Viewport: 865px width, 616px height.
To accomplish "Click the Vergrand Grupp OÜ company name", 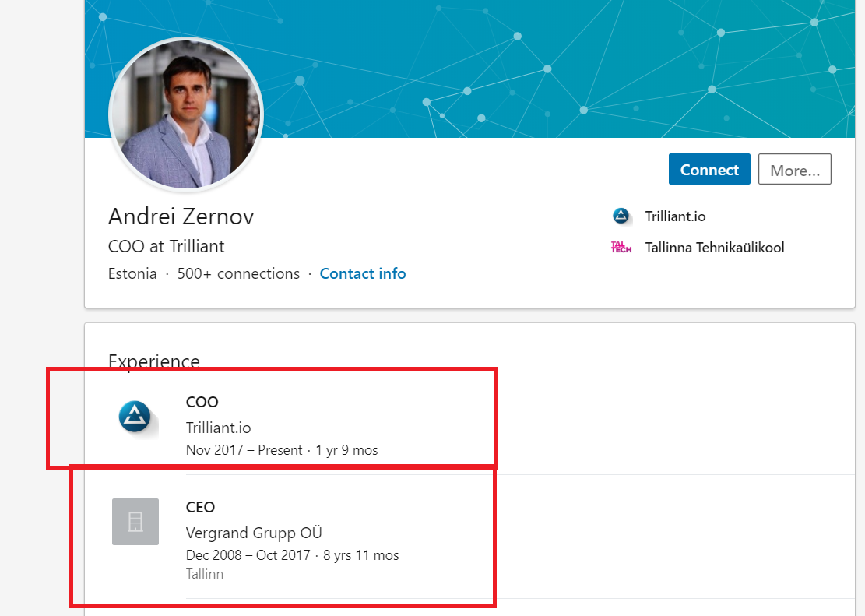I will pyautogui.click(x=254, y=533).
